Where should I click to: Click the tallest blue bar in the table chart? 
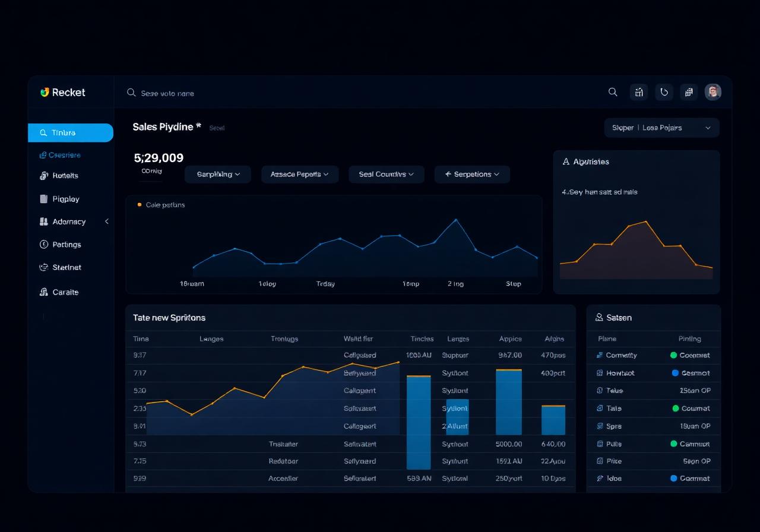point(419,422)
